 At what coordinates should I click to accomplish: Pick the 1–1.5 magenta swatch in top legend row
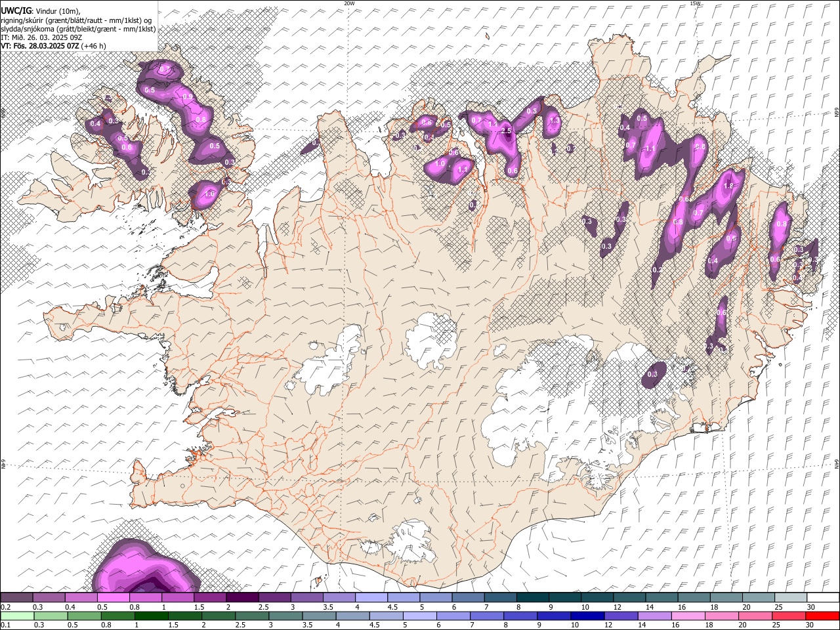click(x=178, y=598)
